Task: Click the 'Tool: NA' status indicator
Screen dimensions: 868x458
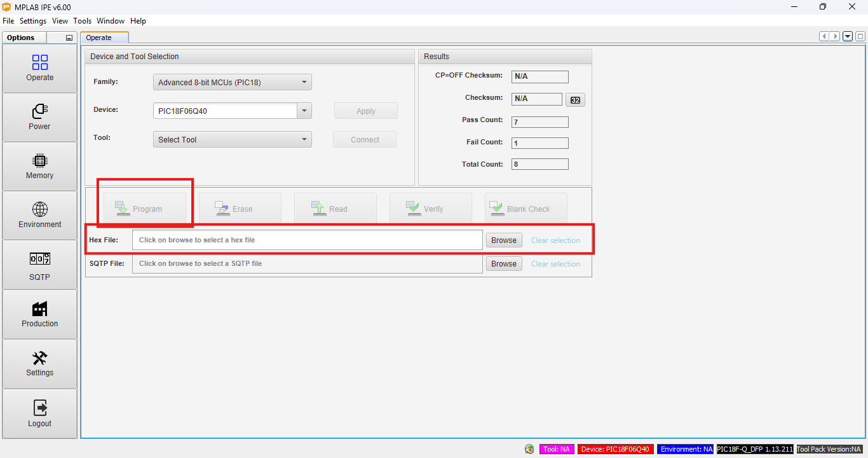Action: [x=557, y=449]
